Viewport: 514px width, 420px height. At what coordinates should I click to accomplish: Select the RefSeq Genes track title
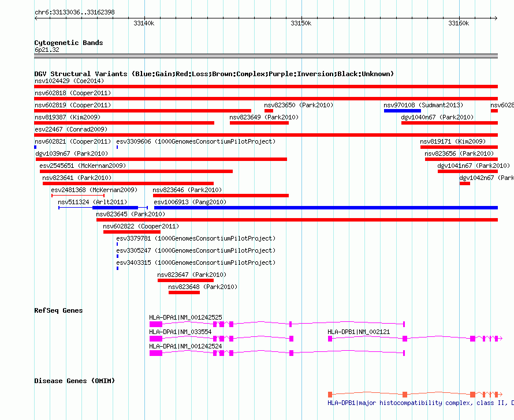coord(58,310)
